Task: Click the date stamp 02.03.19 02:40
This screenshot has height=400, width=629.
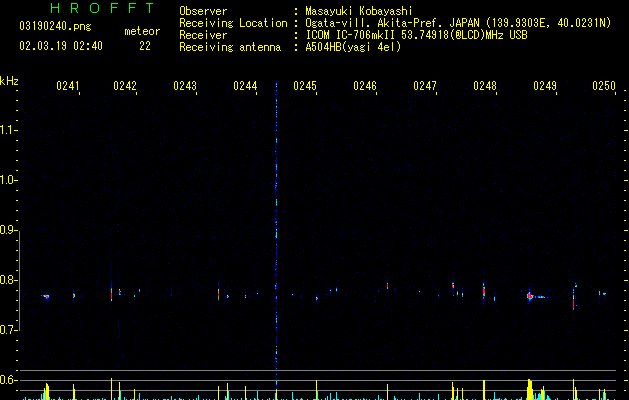Action: [61, 46]
